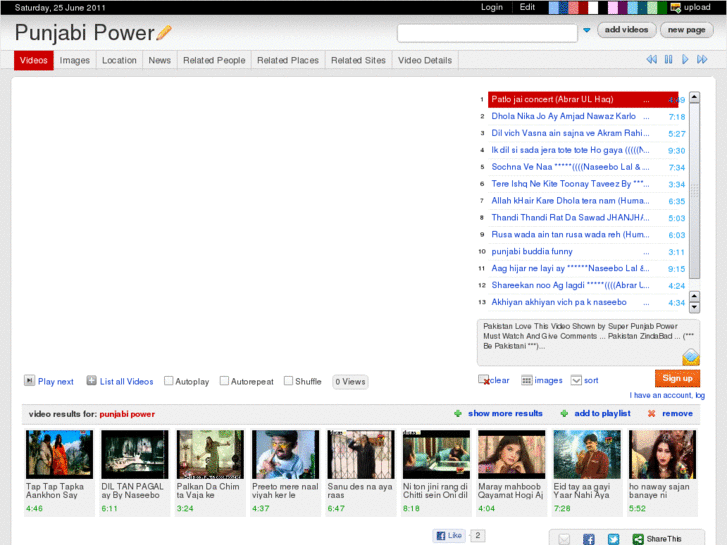Viewport: 727px width, 545px height.
Task: Pick the dark green theme swatch
Action: [662, 7]
